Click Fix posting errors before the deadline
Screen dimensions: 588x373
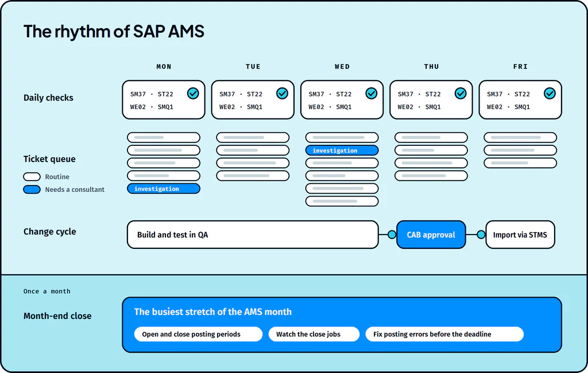(444, 334)
